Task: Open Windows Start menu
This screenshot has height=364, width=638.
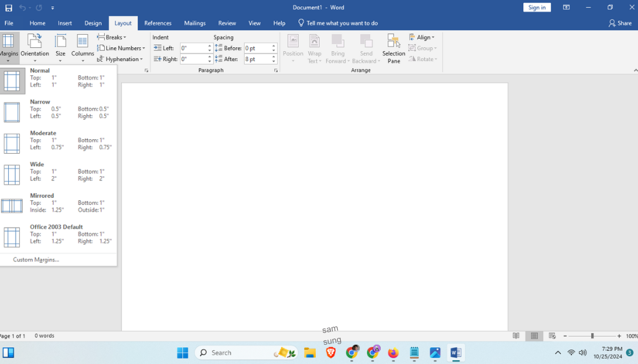Action: tap(183, 353)
